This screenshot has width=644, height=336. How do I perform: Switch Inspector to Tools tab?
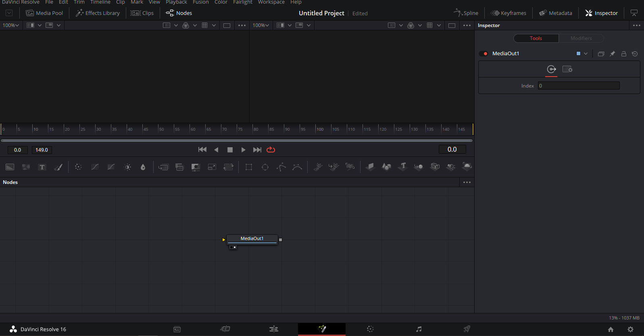[536, 38]
